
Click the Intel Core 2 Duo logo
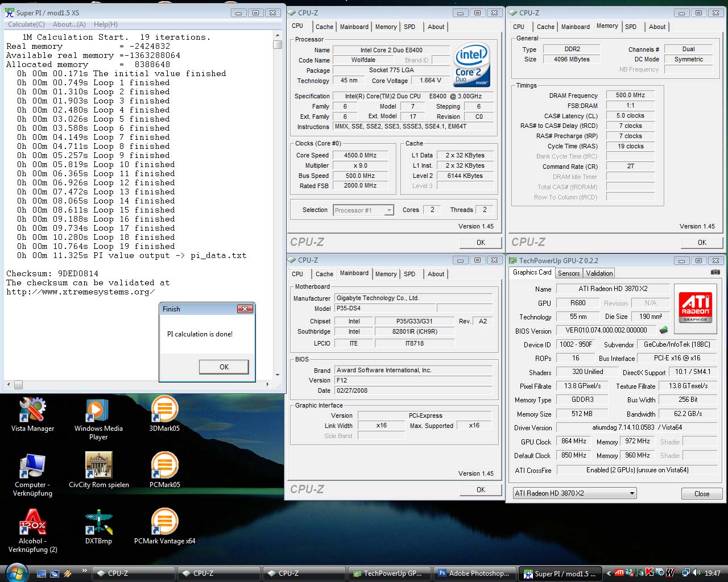click(472, 65)
